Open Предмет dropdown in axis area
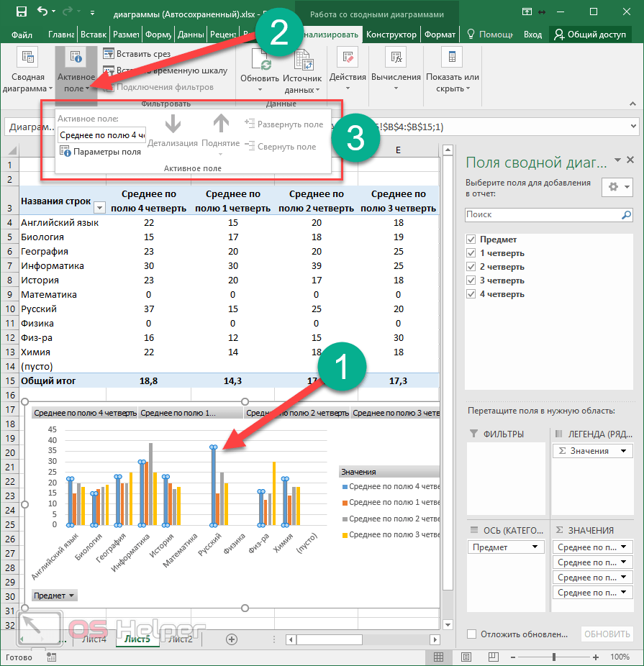Viewport: 644px width, 666px height. tap(535, 547)
